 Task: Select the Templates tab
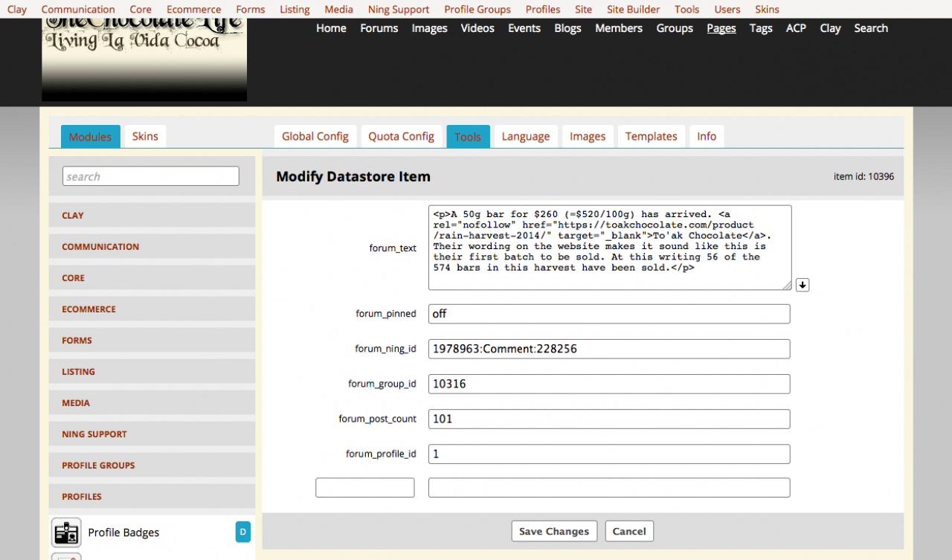point(651,136)
